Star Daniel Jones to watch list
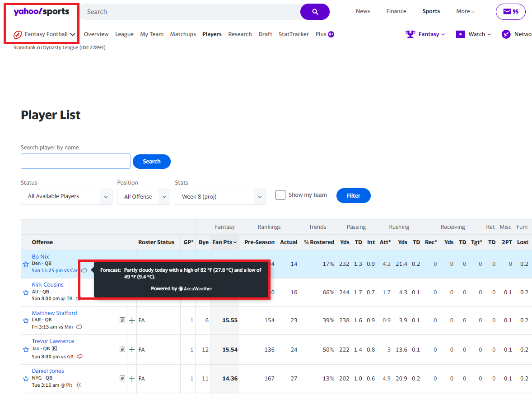 coord(26,379)
